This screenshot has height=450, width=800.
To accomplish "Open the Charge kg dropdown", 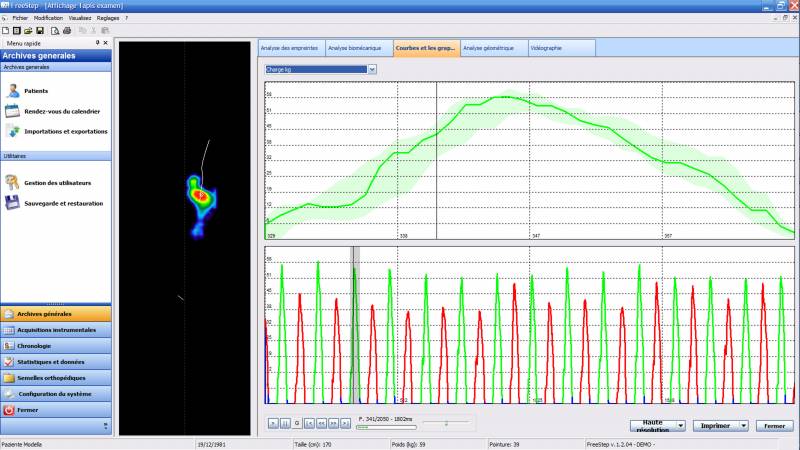I will tap(372, 70).
